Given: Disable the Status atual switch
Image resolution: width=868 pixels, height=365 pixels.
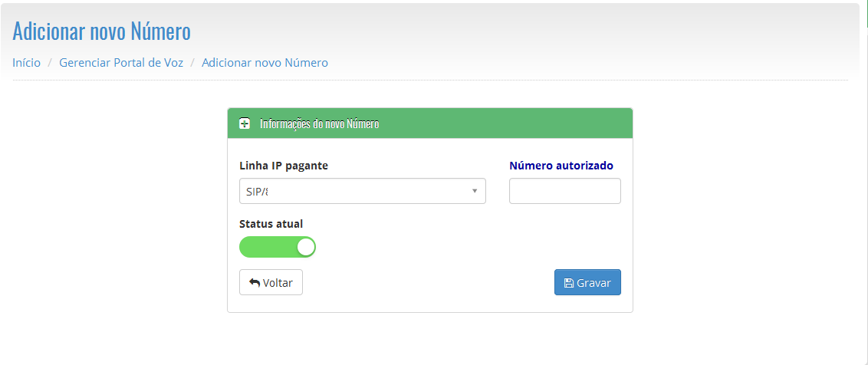Looking at the screenshot, I should 277,247.
